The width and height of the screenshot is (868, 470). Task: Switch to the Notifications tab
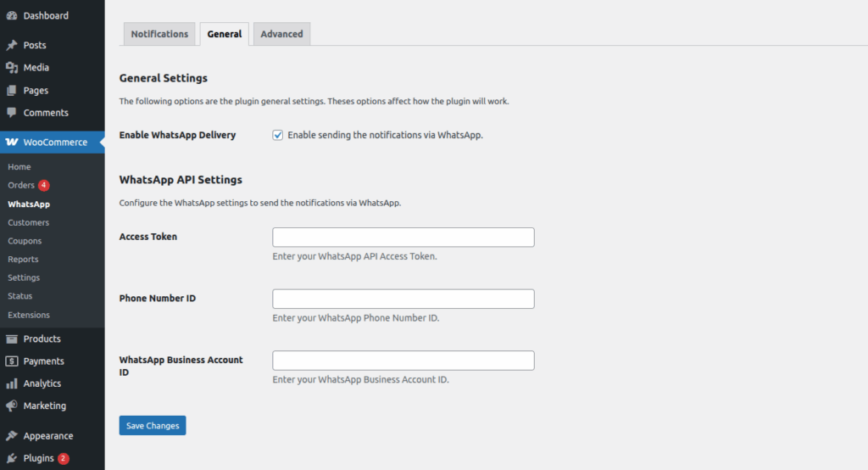(x=159, y=34)
